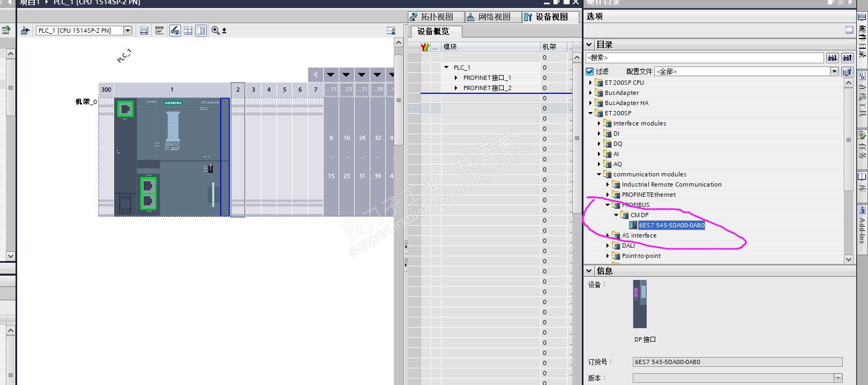Select Industrial Remote Communication folder
The image size is (868, 385).
click(x=671, y=184)
